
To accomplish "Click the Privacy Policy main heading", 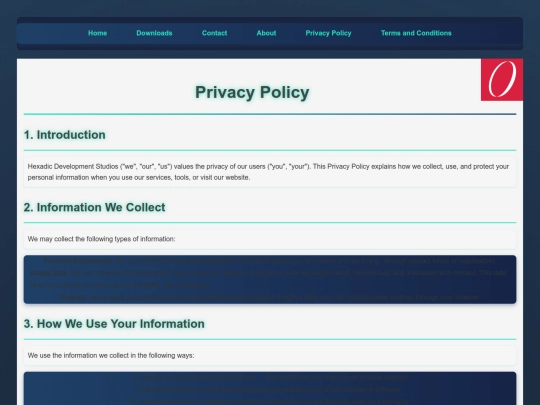I will point(252,92).
